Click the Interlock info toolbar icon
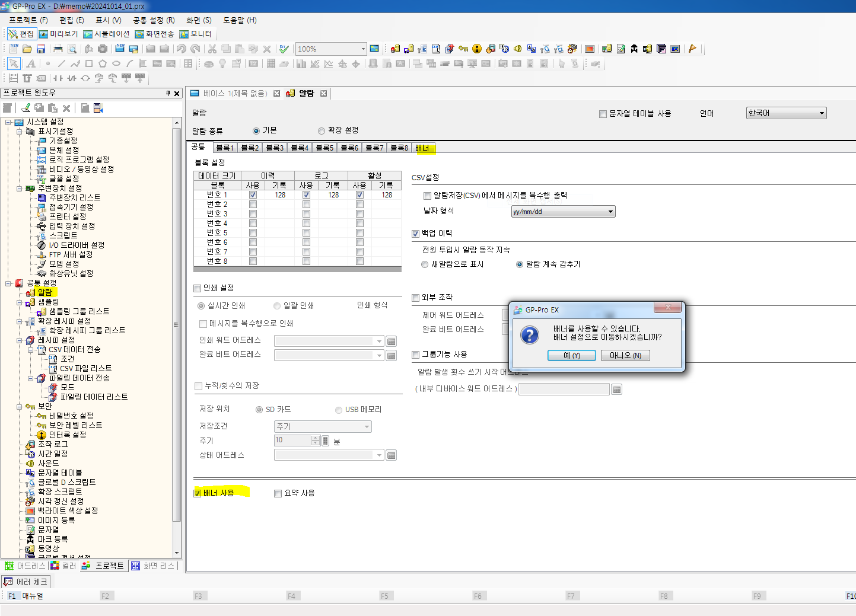The width and height of the screenshot is (856, 616). point(477,49)
